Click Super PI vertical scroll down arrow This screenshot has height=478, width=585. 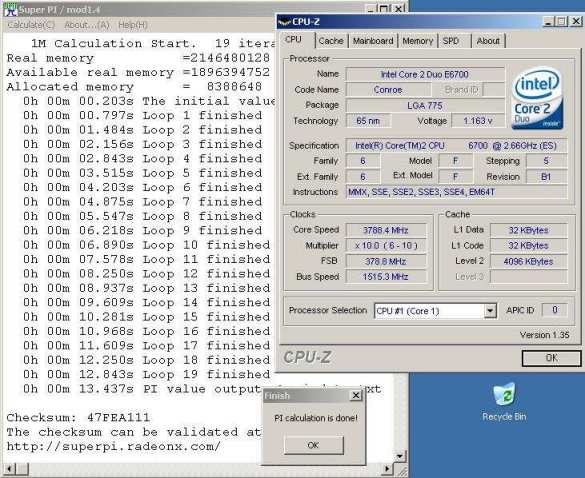pos(400,456)
